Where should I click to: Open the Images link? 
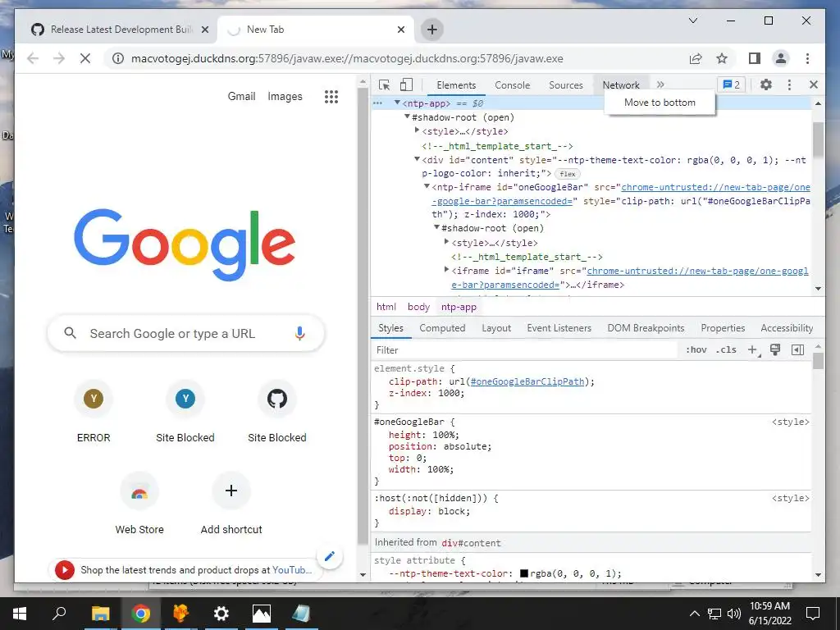[x=285, y=97]
